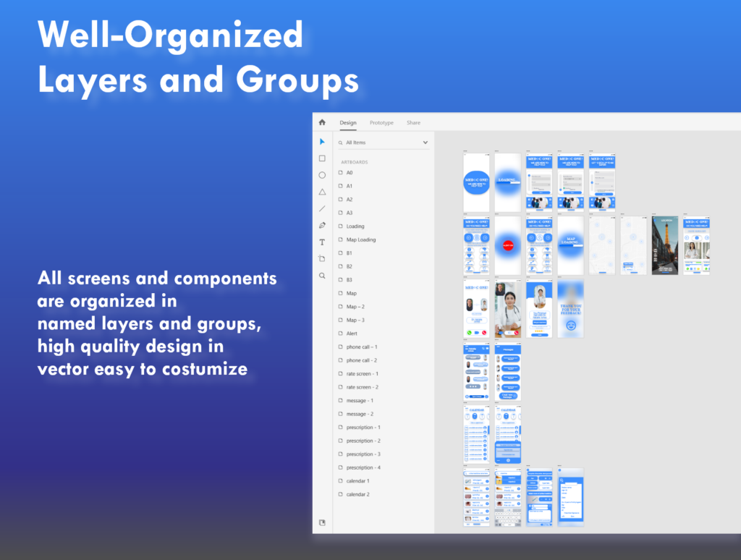
Task: Choose the Zoom magnifier tool
Action: coord(322,276)
